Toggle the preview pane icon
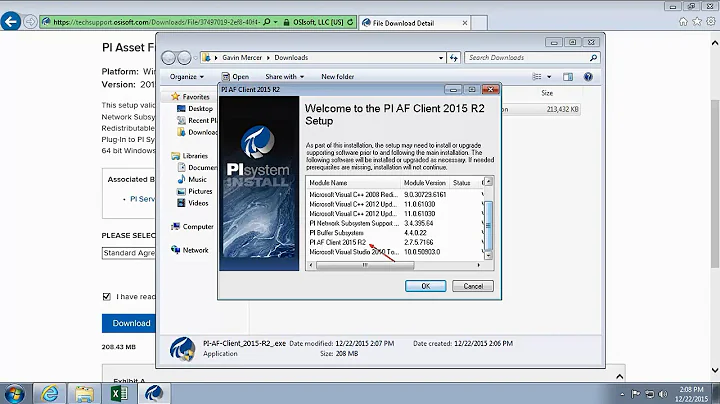This screenshot has height=404, width=720. [568, 77]
